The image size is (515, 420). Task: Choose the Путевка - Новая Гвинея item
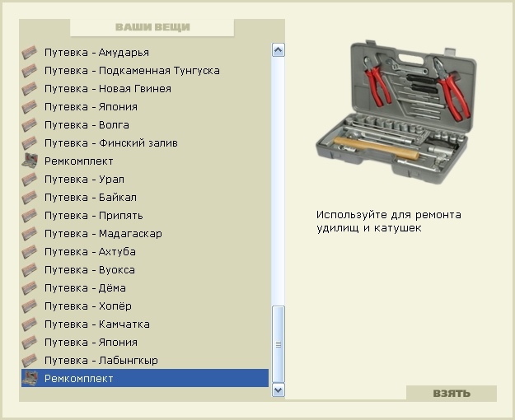(107, 89)
